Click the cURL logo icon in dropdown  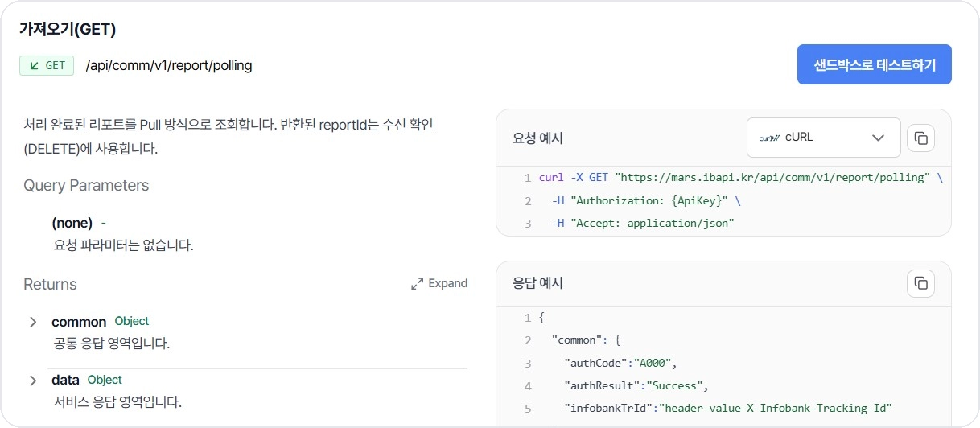point(769,138)
